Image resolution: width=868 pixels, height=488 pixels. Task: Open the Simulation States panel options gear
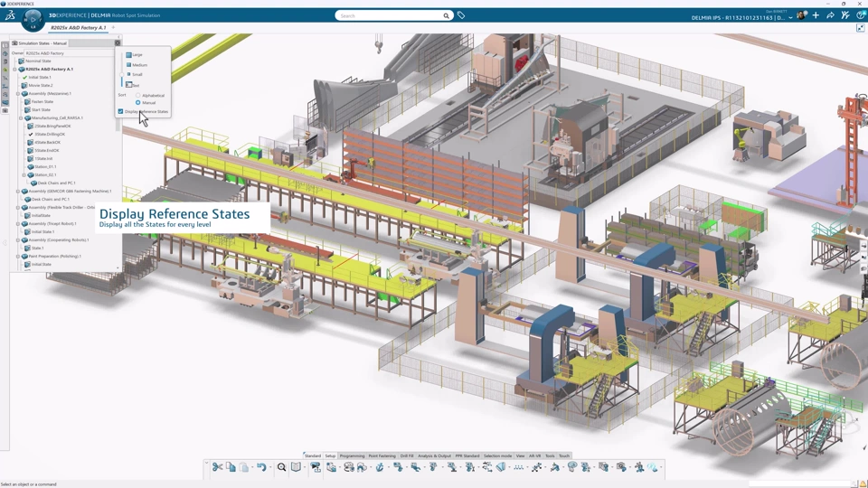click(118, 42)
